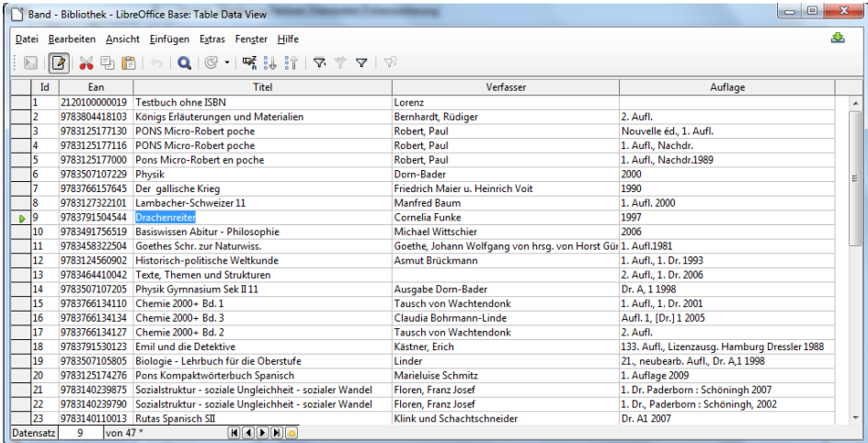Viewport: 868px width, 443px height.
Task: Go to last record navigation button
Action: click(278, 433)
